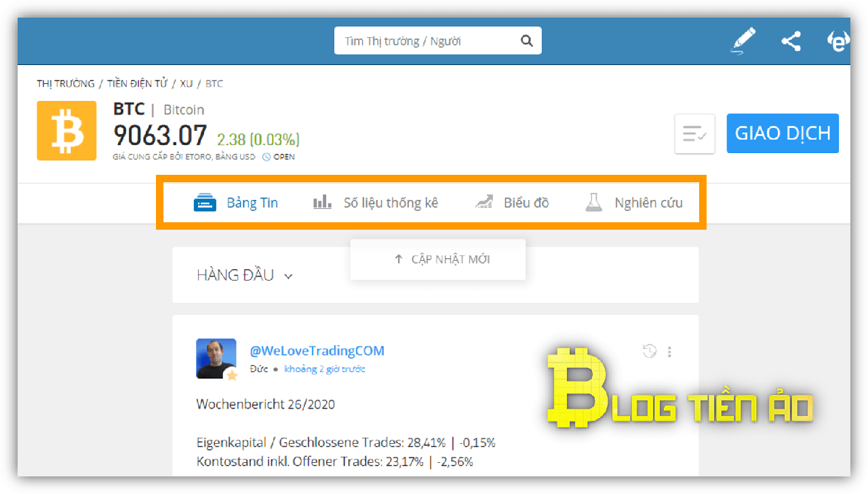Click the orange Bitcoin logo
Image resolution: width=868 pixels, height=494 pixels.
[x=66, y=131]
